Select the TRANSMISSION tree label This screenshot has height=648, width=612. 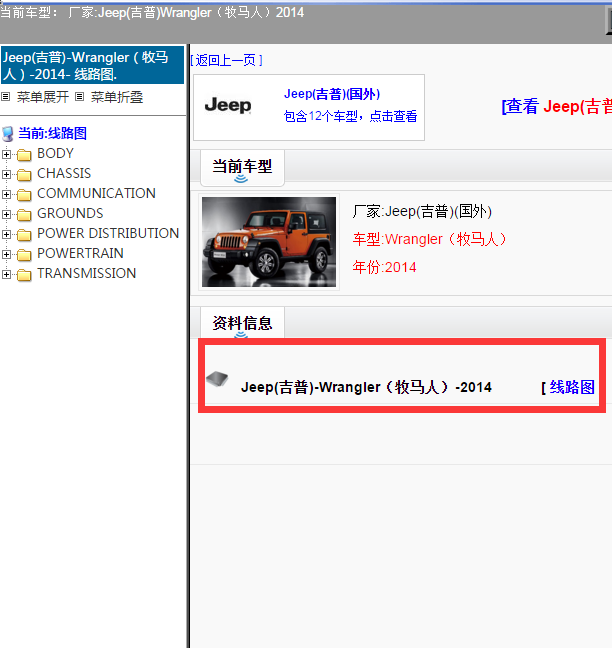tap(86, 273)
